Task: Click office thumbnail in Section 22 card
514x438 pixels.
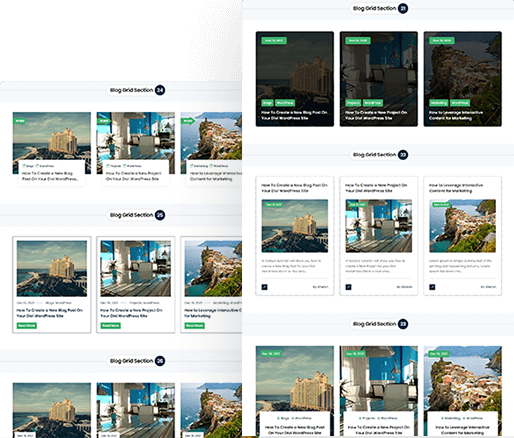Action: tap(379, 226)
